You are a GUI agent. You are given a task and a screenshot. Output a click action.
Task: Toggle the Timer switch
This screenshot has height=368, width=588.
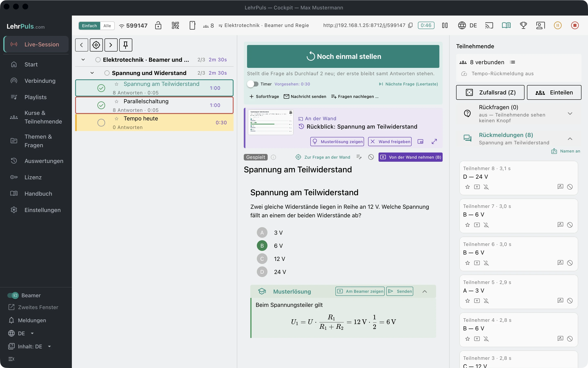[253, 84]
